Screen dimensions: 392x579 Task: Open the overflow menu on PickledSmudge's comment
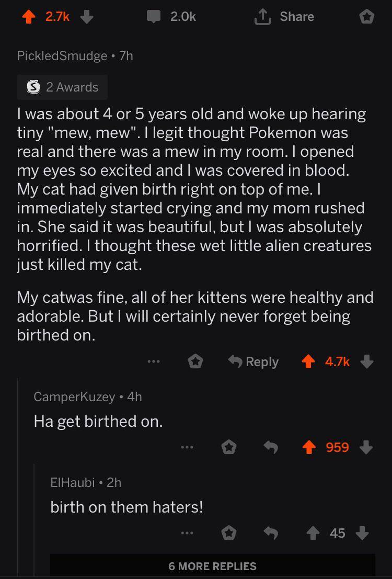(153, 361)
